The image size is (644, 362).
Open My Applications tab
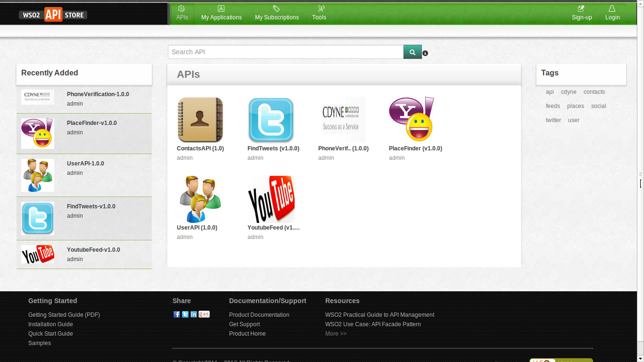[221, 13]
